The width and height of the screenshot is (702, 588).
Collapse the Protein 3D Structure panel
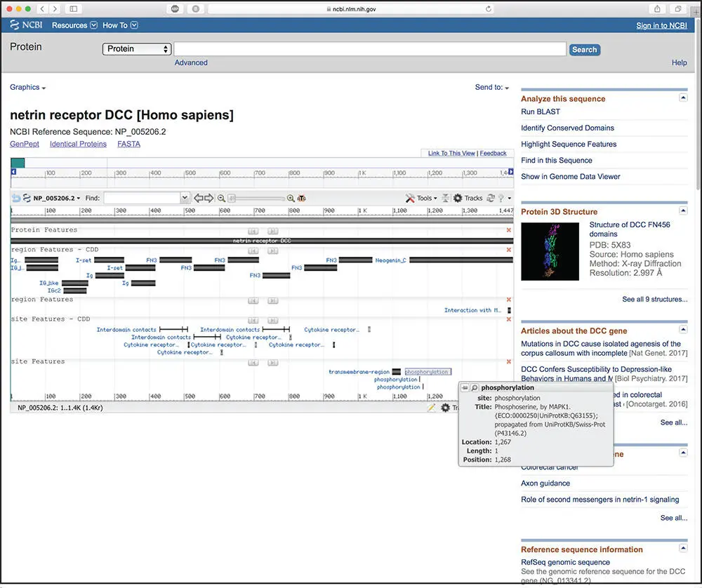[x=683, y=211]
